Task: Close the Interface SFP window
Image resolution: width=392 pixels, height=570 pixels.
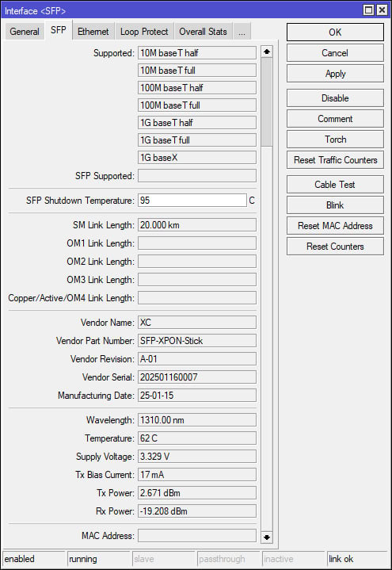Action: pos(382,10)
